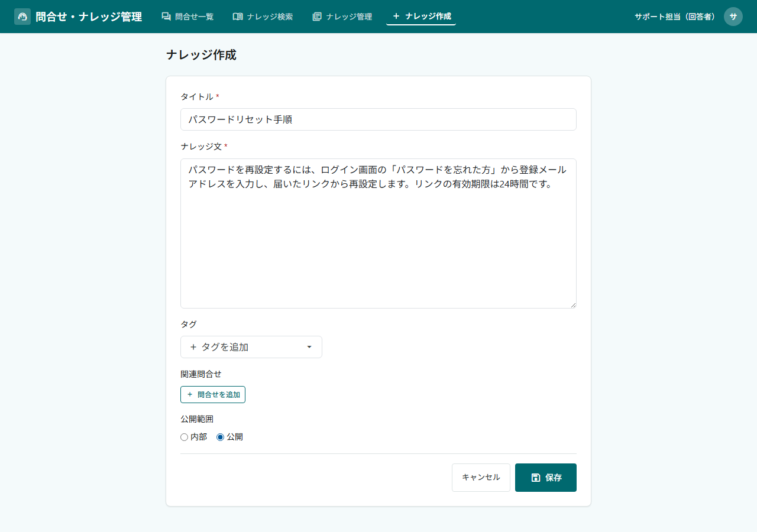
Task: Select the ナレッジ作成 tab
Action: [x=421, y=16]
